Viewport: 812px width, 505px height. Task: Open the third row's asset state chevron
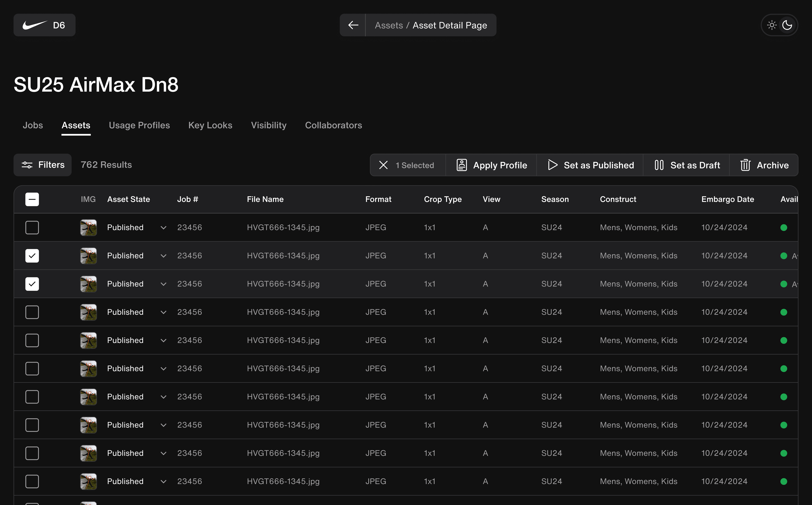click(x=163, y=284)
